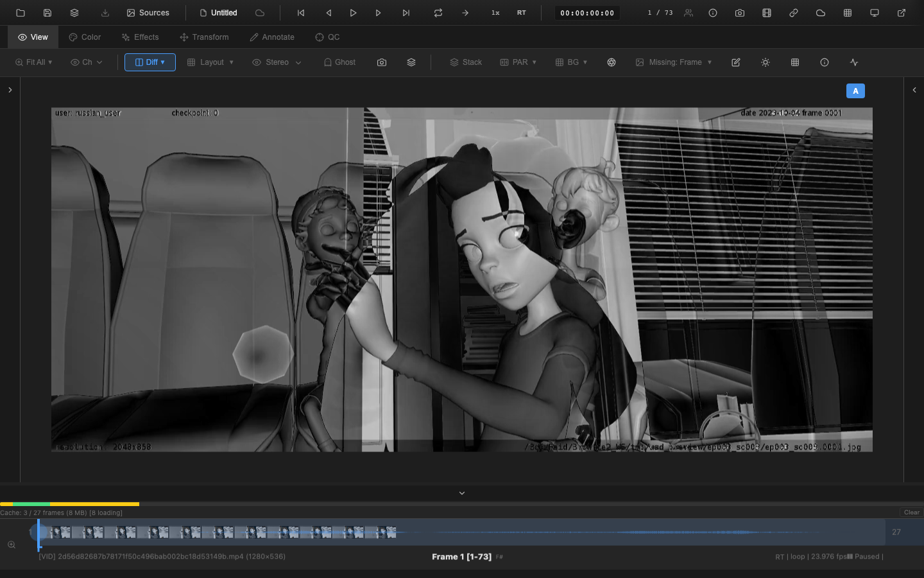Click the open folder icon
924x578 pixels.
tap(21, 13)
